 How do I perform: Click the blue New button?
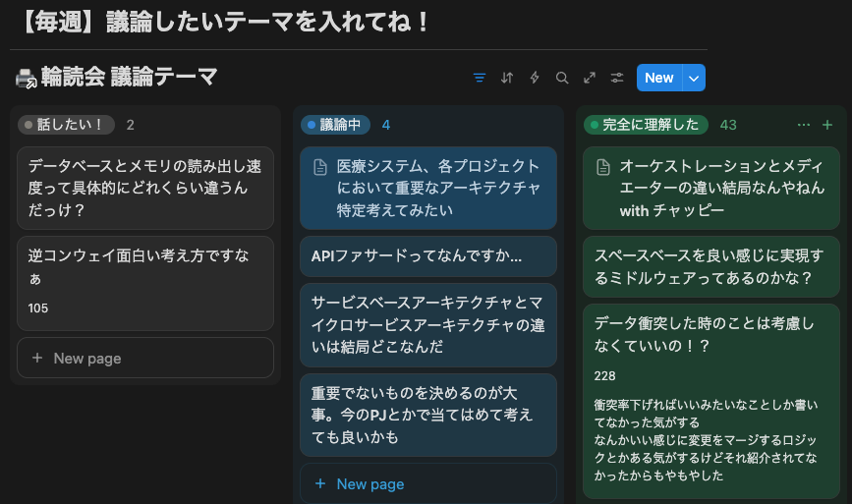click(x=659, y=78)
